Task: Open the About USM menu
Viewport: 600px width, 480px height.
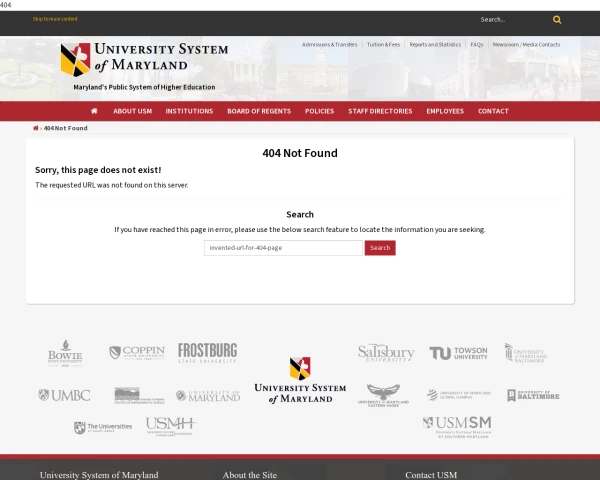Action: point(132,111)
